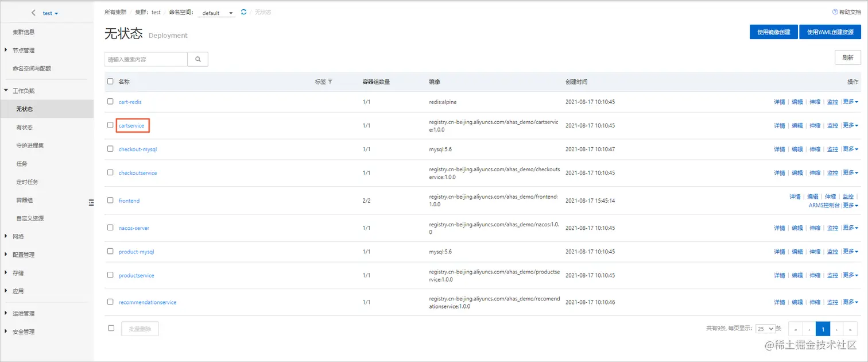Check the cartservice row checkbox
The image size is (868, 362).
click(110, 125)
